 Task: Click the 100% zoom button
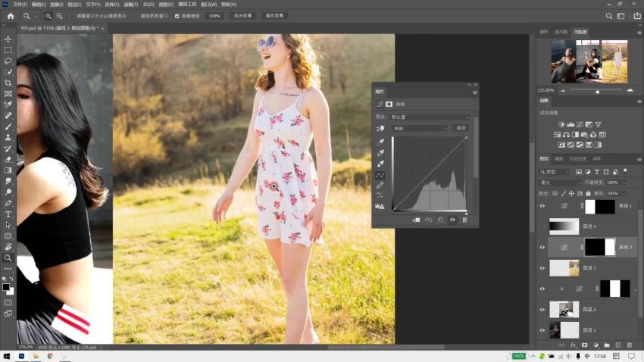(214, 16)
